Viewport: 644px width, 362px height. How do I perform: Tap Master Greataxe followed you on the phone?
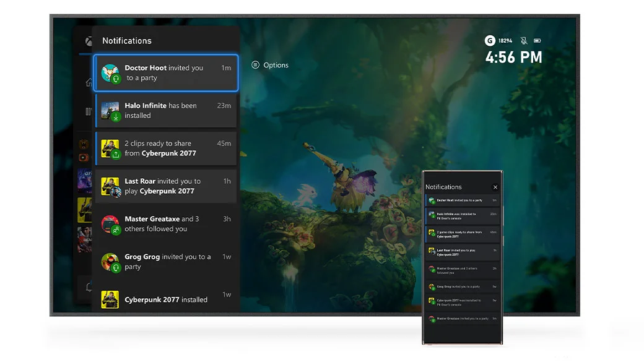coord(463,270)
